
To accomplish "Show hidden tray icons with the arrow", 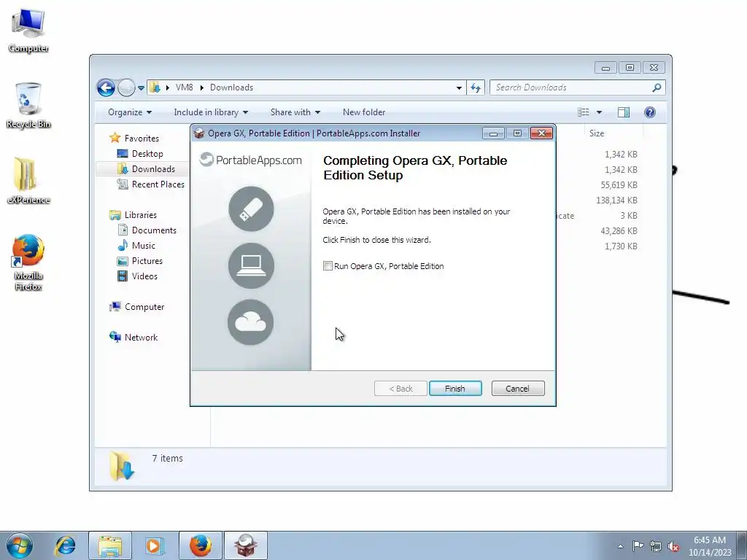I will tap(620, 546).
